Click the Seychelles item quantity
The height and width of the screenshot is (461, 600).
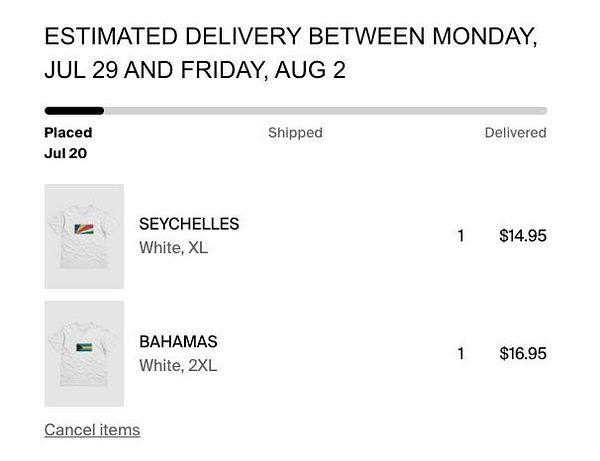pyautogui.click(x=461, y=236)
